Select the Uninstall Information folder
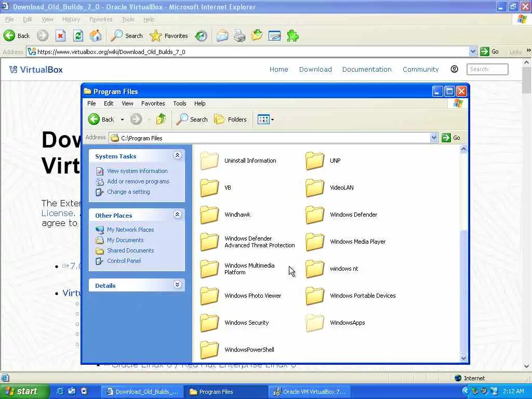Viewport: 532px width, 399px height. [x=238, y=161]
